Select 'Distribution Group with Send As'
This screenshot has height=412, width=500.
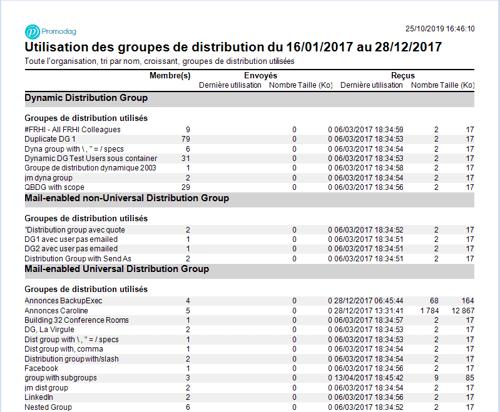click(249, 259)
